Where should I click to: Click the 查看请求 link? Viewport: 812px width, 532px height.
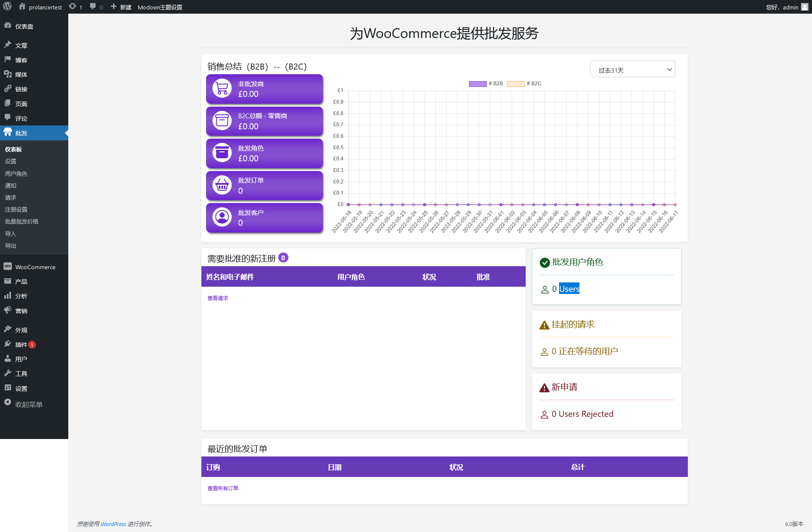(218, 298)
